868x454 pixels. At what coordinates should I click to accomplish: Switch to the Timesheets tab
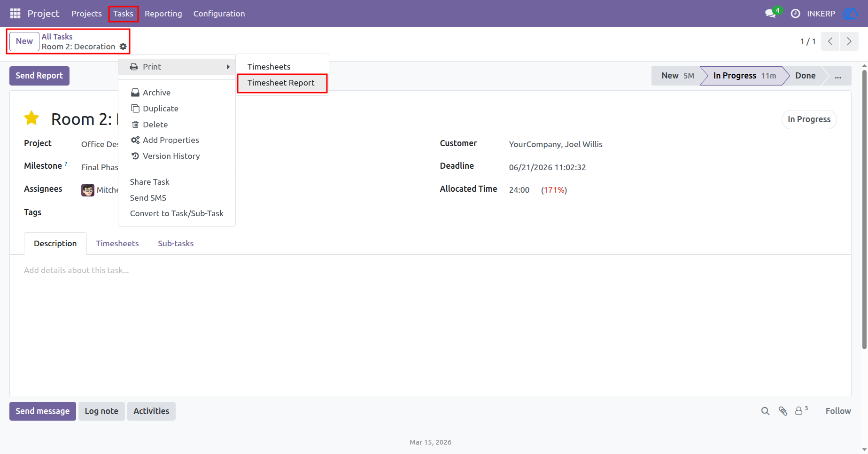pyautogui.click(x=117, y=243)
